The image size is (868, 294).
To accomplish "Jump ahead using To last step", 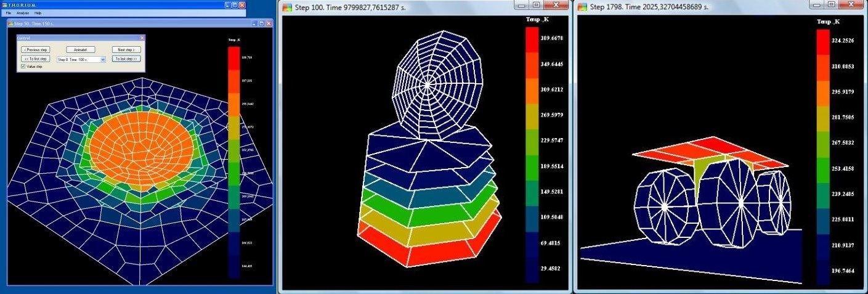I will (x=126, y=59).
